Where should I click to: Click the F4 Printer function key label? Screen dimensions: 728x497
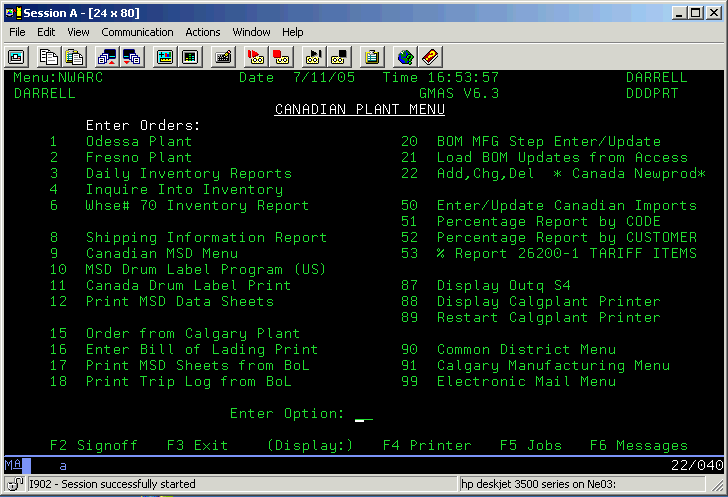[x=427, y=446]
